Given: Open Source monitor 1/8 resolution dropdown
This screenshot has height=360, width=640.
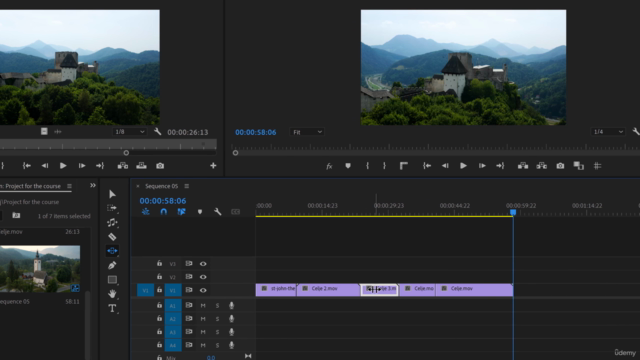Looking at the screenshot, I should 129,131.
